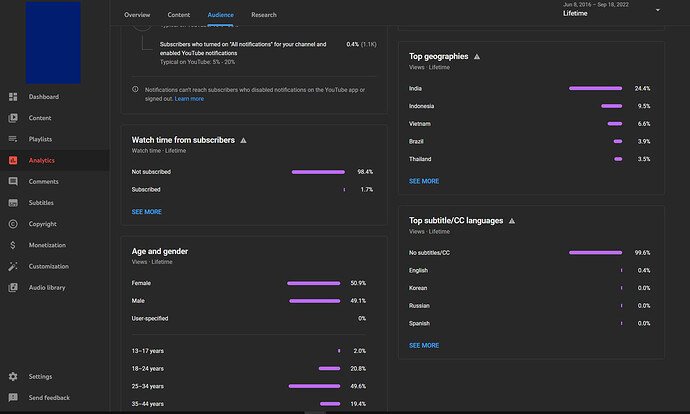This screenshot has height=414, width=690.
Task: Click warning triangle beside Top geographies
Action: pos(477,57)
